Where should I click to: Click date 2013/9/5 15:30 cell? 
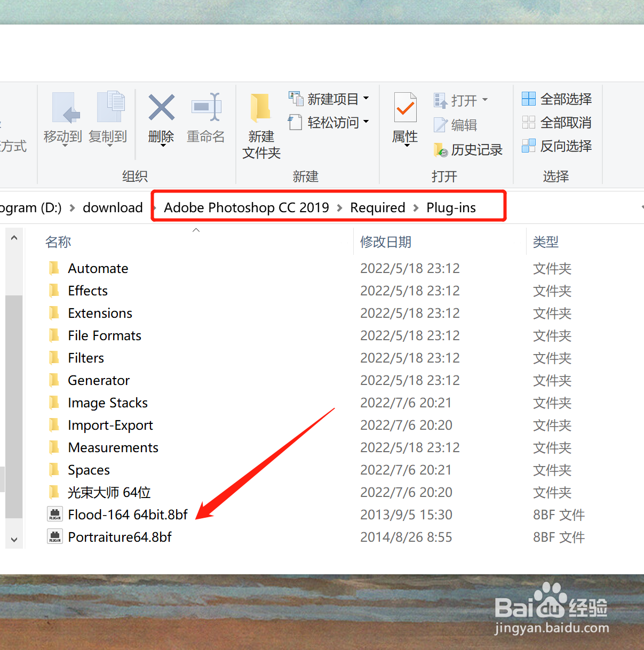[x=406, y=515]
